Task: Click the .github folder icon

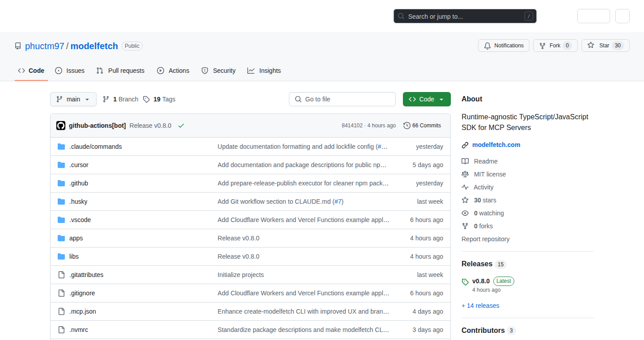Action: tap(61, 183)
